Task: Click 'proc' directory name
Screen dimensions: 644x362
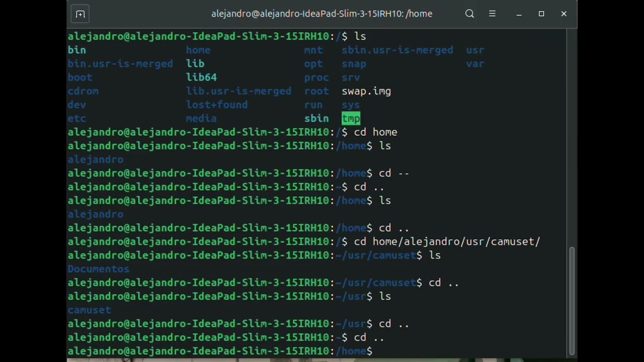Action: click(x=316, y=77)
